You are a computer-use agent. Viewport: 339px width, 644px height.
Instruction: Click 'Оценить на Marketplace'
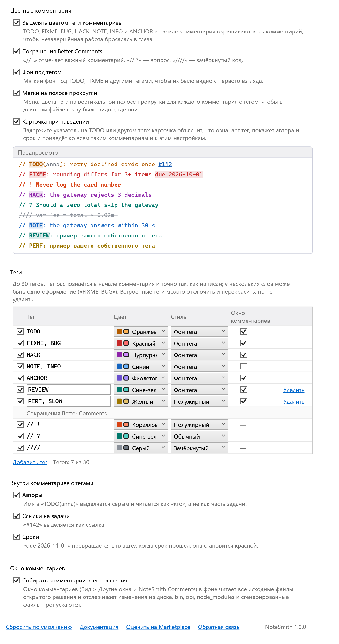point(158,627)
